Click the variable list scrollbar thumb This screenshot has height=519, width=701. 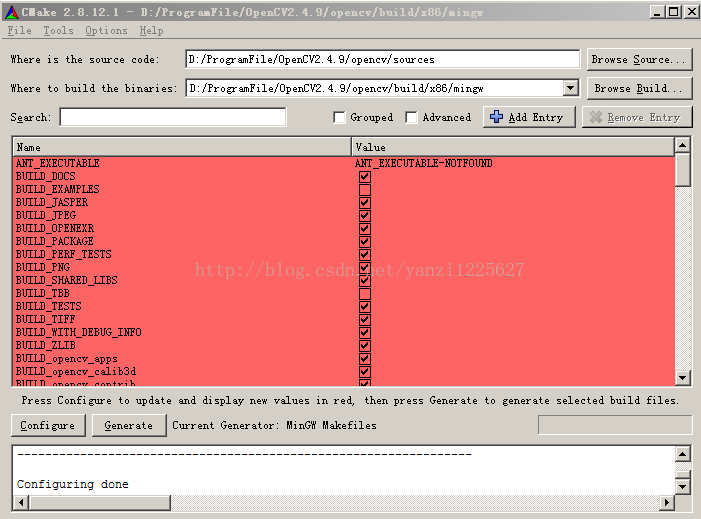682,169
